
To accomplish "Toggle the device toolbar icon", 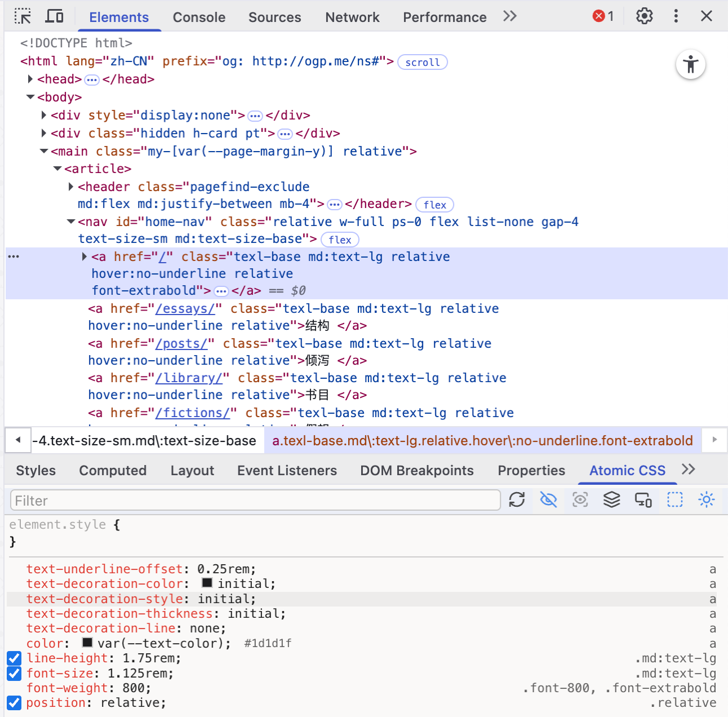I will 54,16.
